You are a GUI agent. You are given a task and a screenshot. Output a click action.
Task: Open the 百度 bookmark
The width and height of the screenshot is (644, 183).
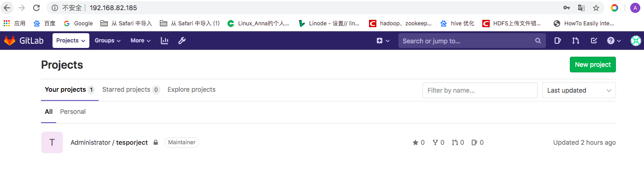point(45,23)
